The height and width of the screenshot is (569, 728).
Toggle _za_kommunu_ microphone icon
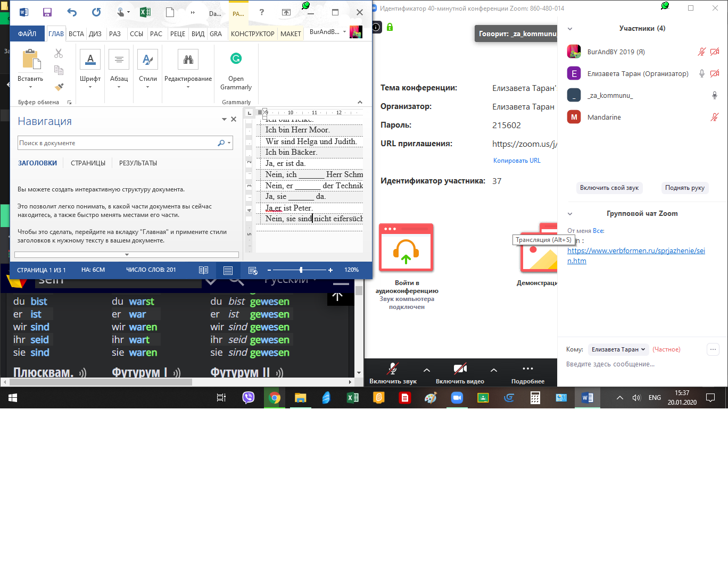tap(715, 95)
